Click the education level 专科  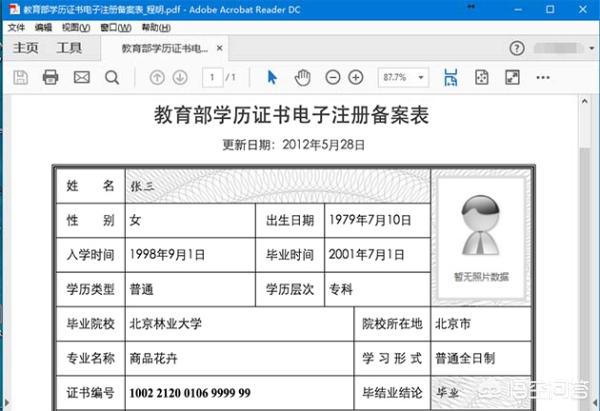(341, 289)
